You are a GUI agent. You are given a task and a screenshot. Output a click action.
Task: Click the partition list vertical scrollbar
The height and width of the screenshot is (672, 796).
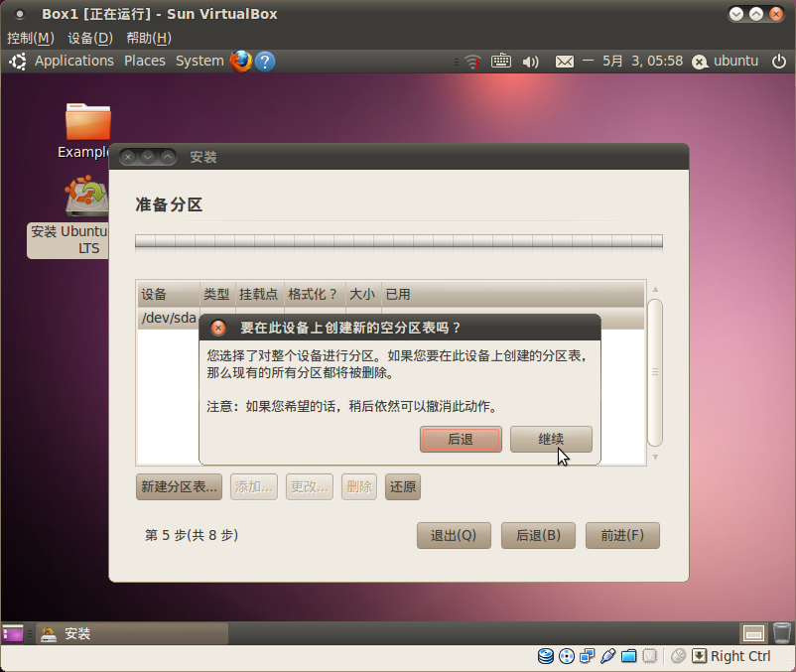[x=655, y=372]
